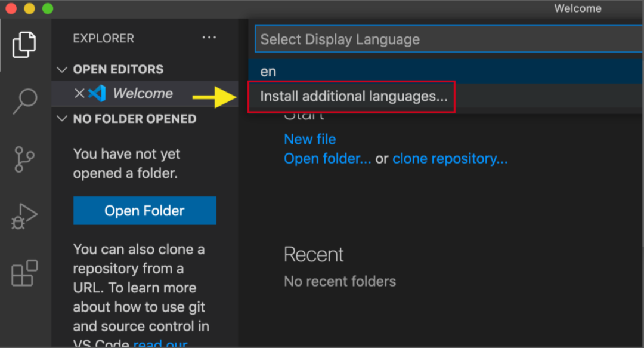Click the 'No recent folders' text
The height and width of the screenshot is (348, 644).
pyautogui.click(x=340, y=281)
